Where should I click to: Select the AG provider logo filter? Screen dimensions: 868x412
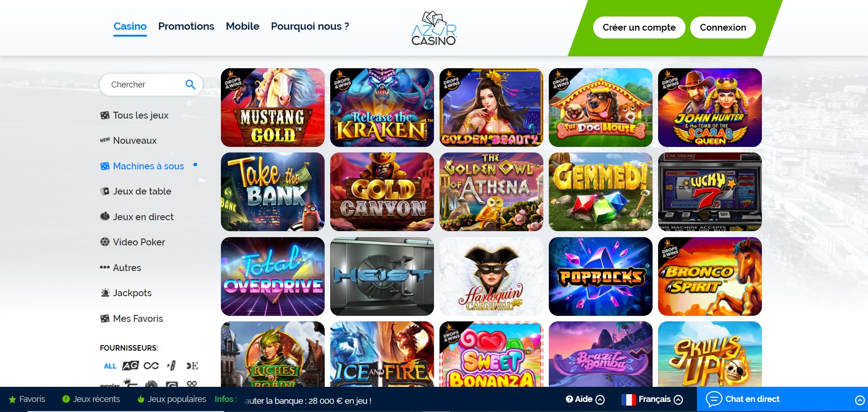point(130,365)
